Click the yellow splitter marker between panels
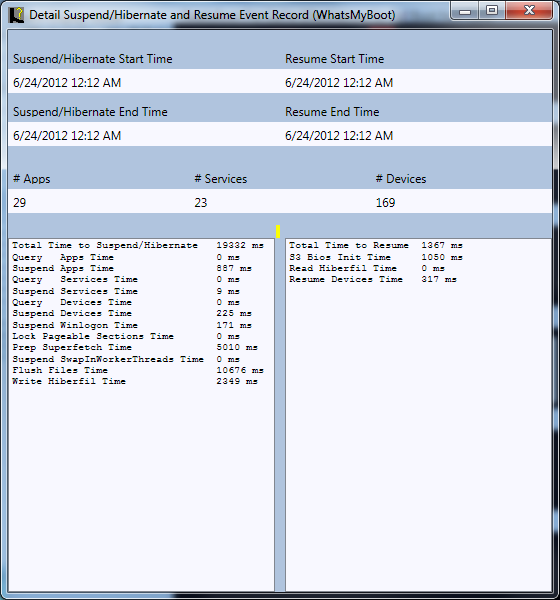 (x=278, y=232)
